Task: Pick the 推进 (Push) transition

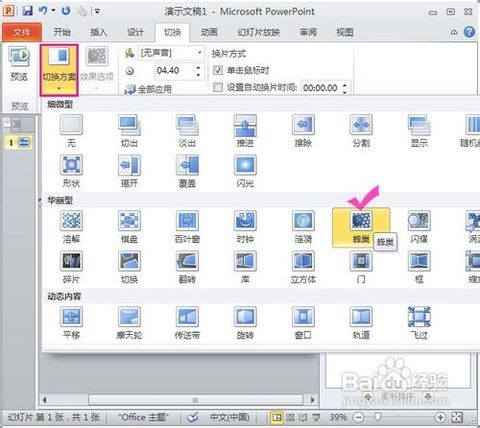Action: pos(245,131)
